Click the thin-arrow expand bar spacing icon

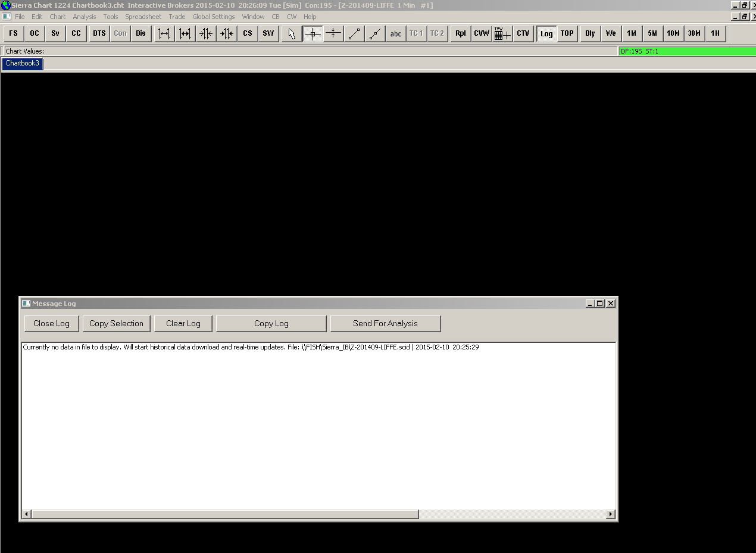[x=164, y=33]
